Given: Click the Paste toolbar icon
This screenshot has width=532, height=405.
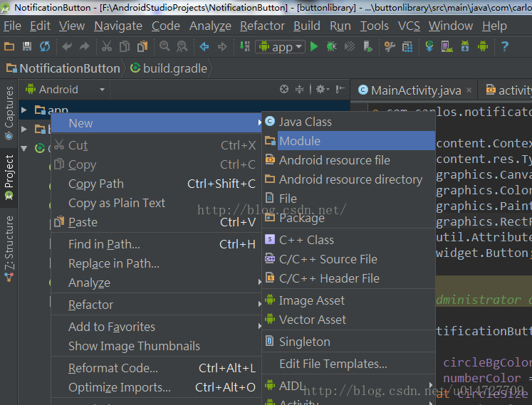Looking at the screenshot, I should click(x=142, y=46).
